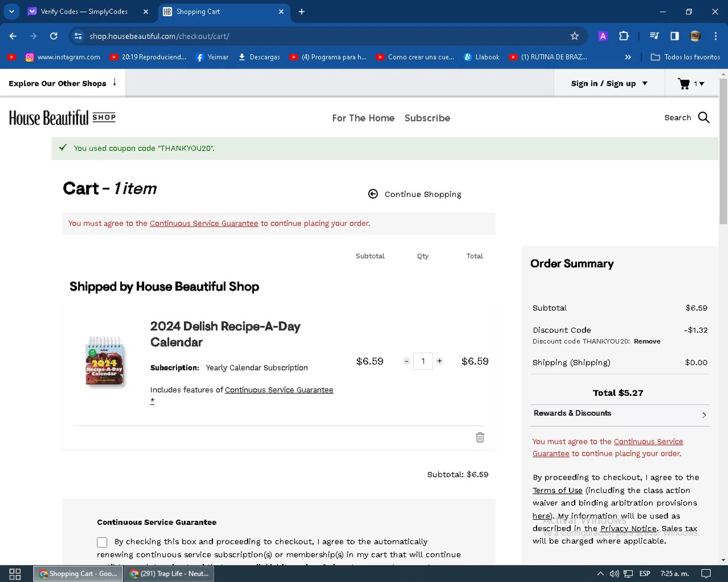
Task: Open the www.instagram.com bookmark
Action: (x=63, y=57)
